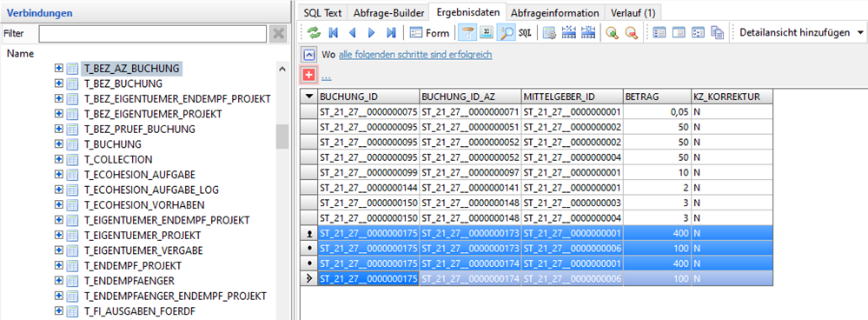Click link alle folgenden schritte sind erfolgreich

(415, 55)
